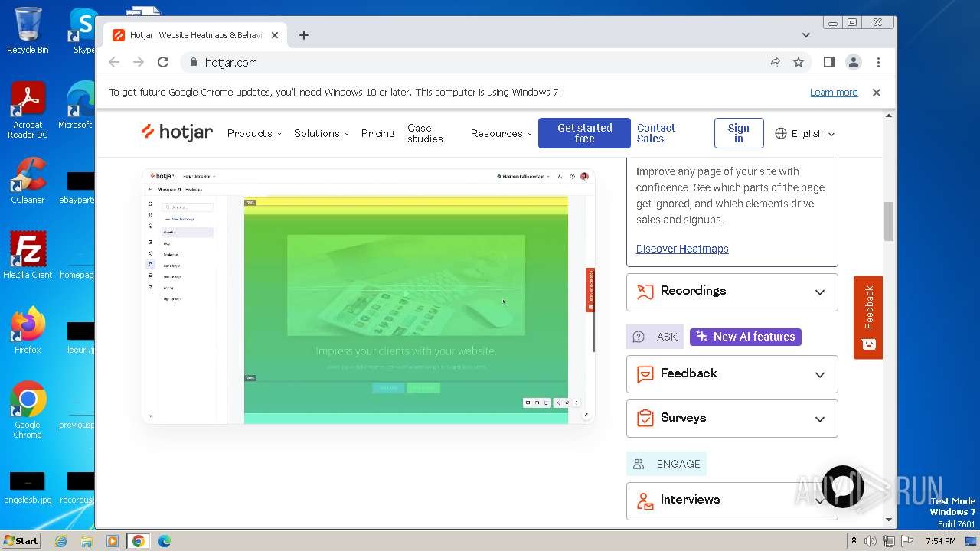The image size is (980, 551).
Task: Click the ENGAGE category label
Action: 666,464
